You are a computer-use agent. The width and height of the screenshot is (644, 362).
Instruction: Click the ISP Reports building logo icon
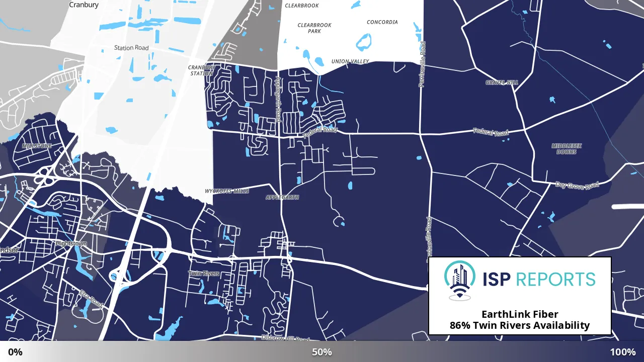(x=459, y=280)
